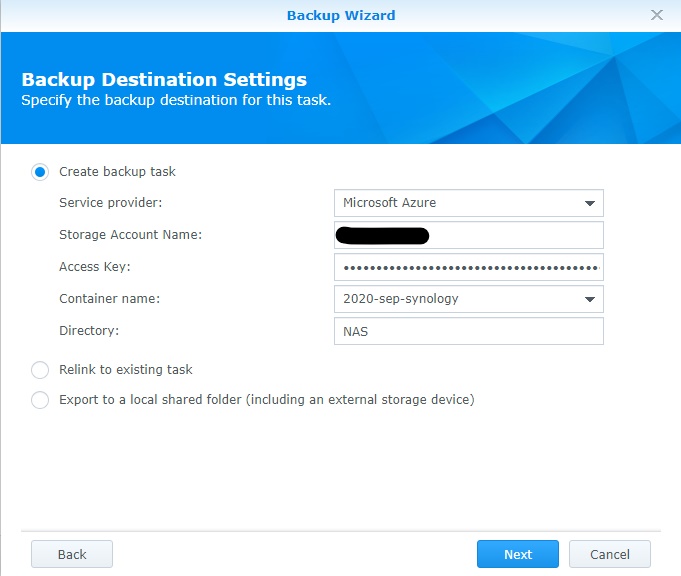
Task: Click into the masked Access Key field
Action: click(468, 267)
